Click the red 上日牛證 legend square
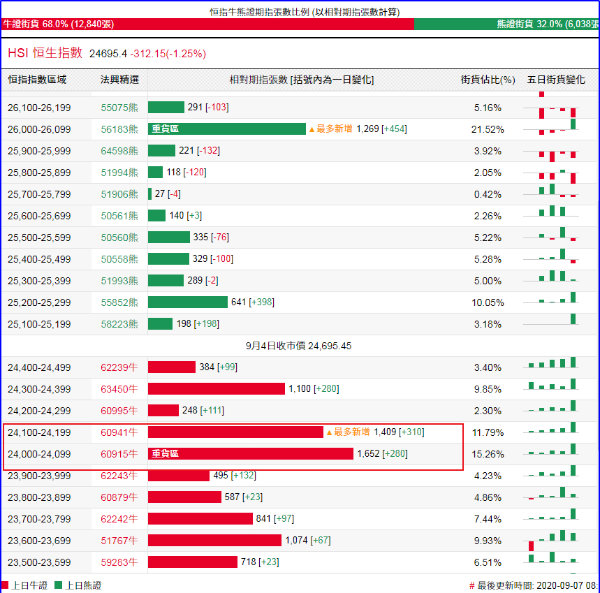Screen dimensions: 600x593 point(5,585)
